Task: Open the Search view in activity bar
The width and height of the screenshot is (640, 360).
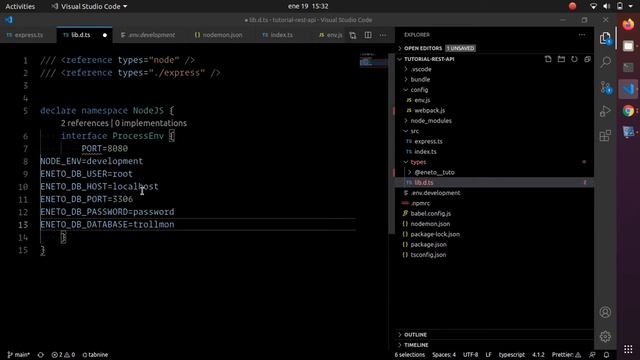Action: point(605,62)
